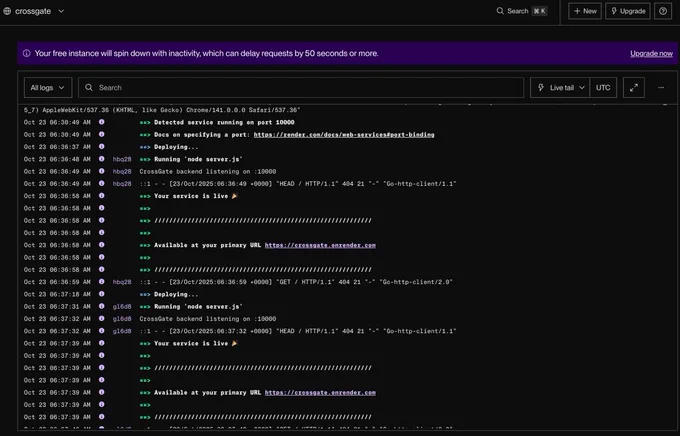Click the Upgrade button in header
The image size is (680, 436).
point(628,11)
